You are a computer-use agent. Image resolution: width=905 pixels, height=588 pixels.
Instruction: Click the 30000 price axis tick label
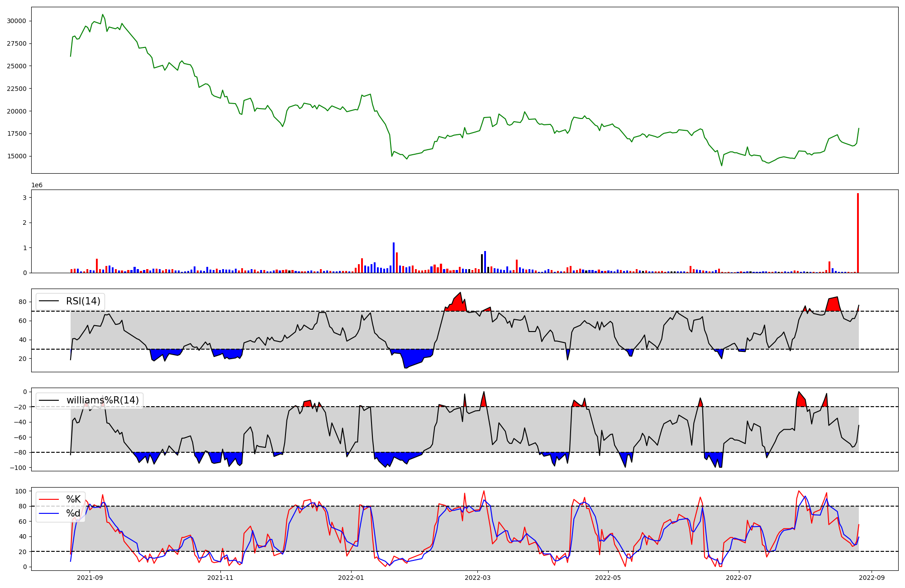[16, 21]
